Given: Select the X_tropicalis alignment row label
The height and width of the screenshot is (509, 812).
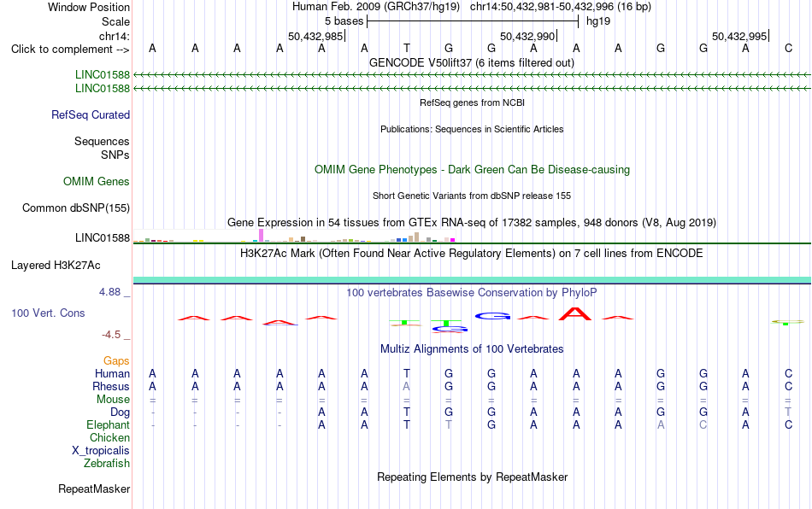Looking at the screenshot, I should point(101,451).
